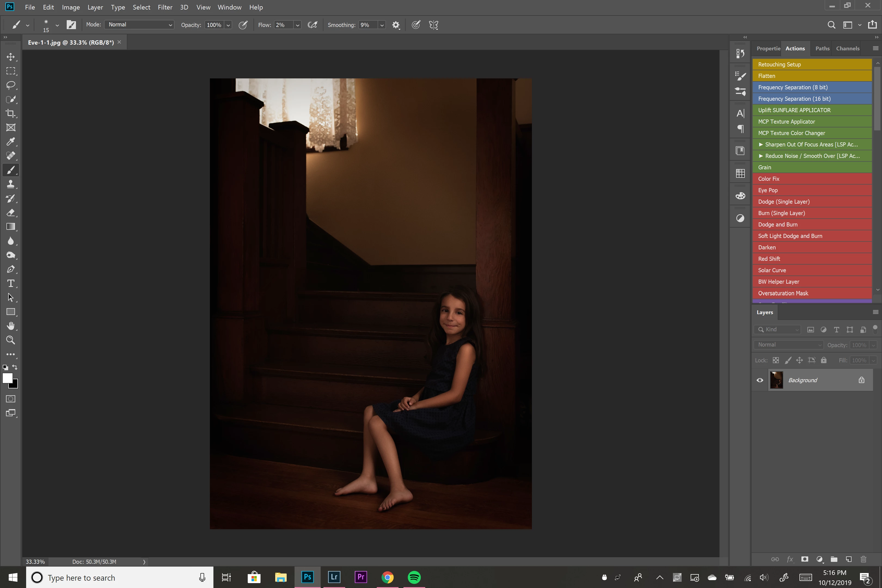The image size is (882, 588).
Task: Open the brush Mode dropdown
Action: click(x=139, y=25)
